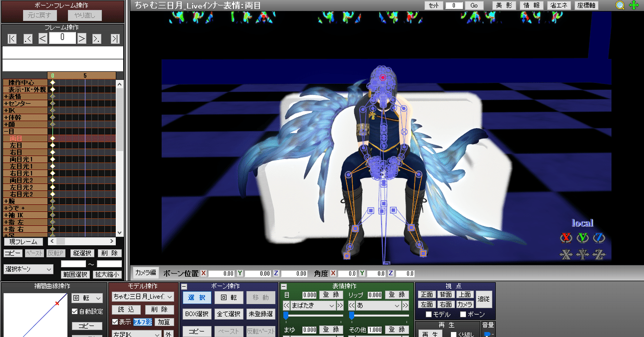Screen dimensions: 644x337
Task: Collapse the ボーン操作 panel with minus button
Action: click(184, 286)
